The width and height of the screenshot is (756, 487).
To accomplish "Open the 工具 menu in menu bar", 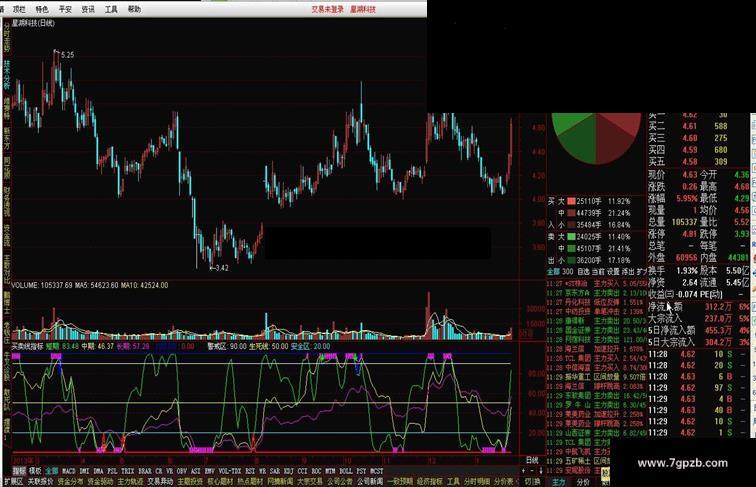I will 111,9.
